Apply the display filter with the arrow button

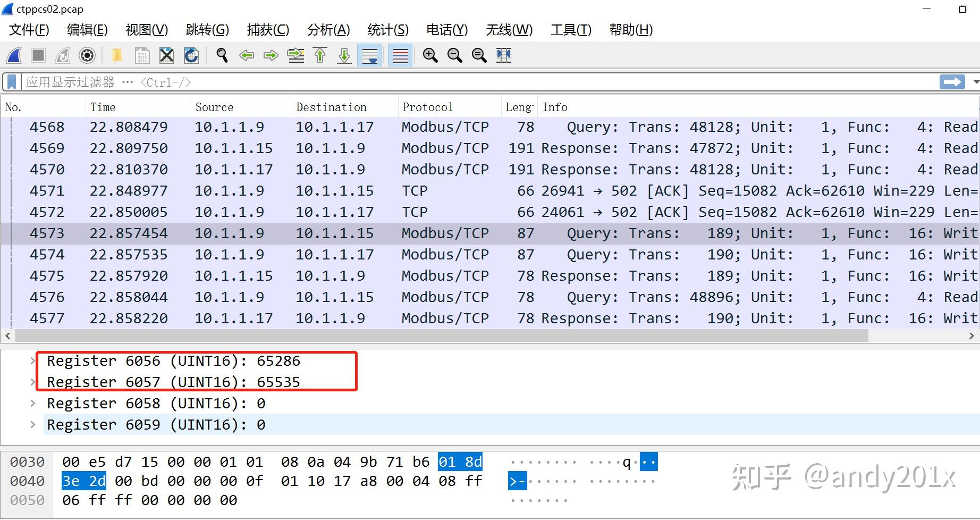(951, 81)
